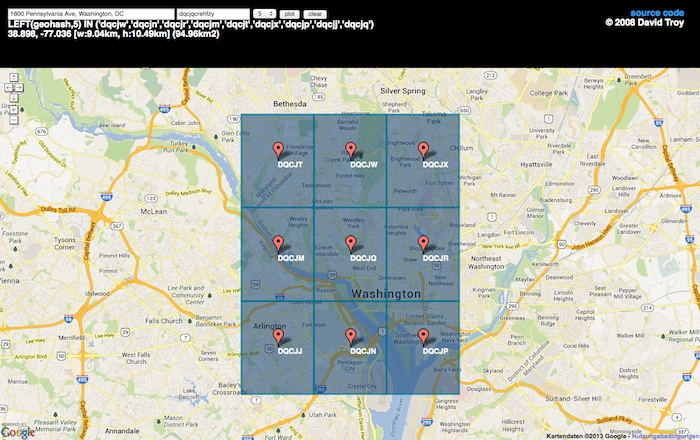This screenshot has height=440, width=700.
Task: Click the Dulles Toll Rd road label
Action: coord(58,209)
